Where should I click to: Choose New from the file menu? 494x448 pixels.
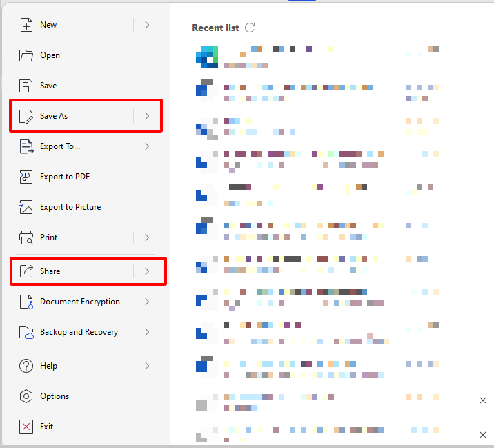pos(48,25)
